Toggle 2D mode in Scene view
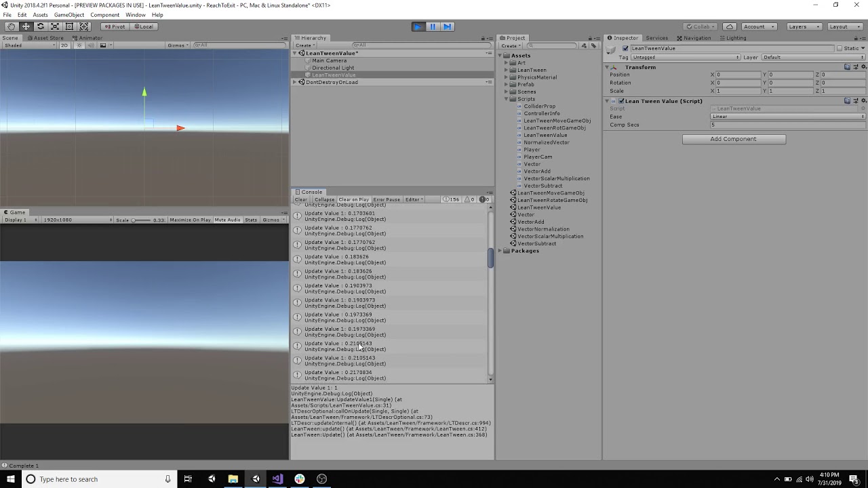Viewport: 868px width, 488px height. (x=64, y=45)
